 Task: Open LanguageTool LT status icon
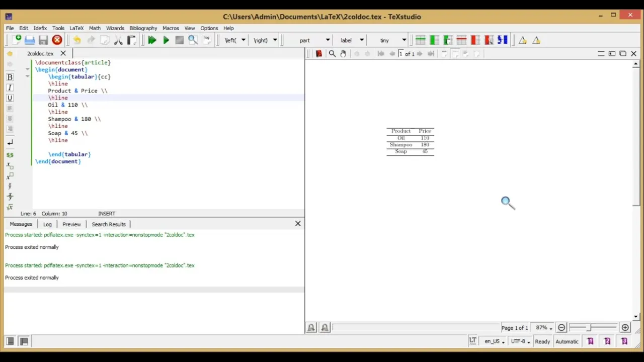click(x=472, y=341)
